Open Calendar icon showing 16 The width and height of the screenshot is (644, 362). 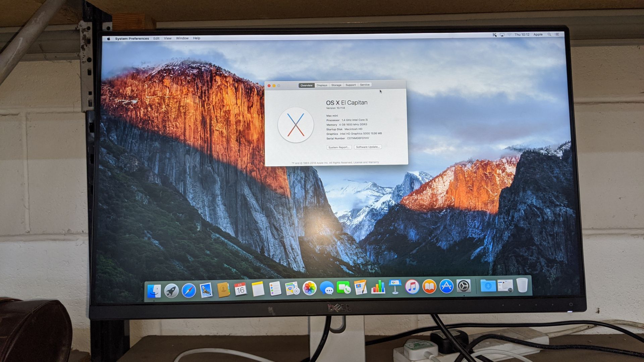tap(240, 289)
